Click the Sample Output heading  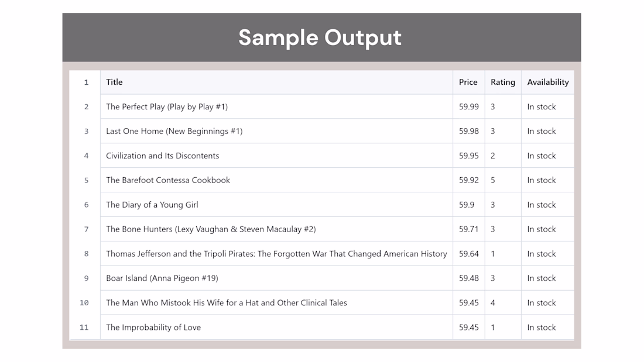(320, 37)
